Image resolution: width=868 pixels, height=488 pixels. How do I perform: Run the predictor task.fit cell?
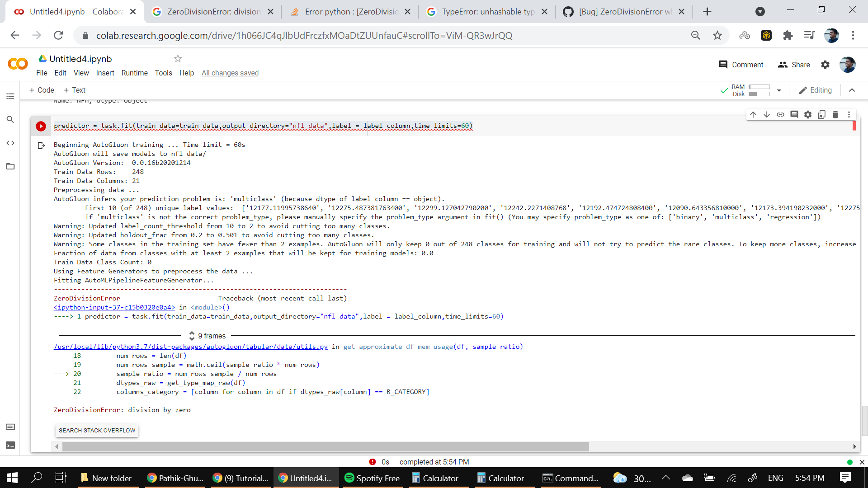point(41,127)
